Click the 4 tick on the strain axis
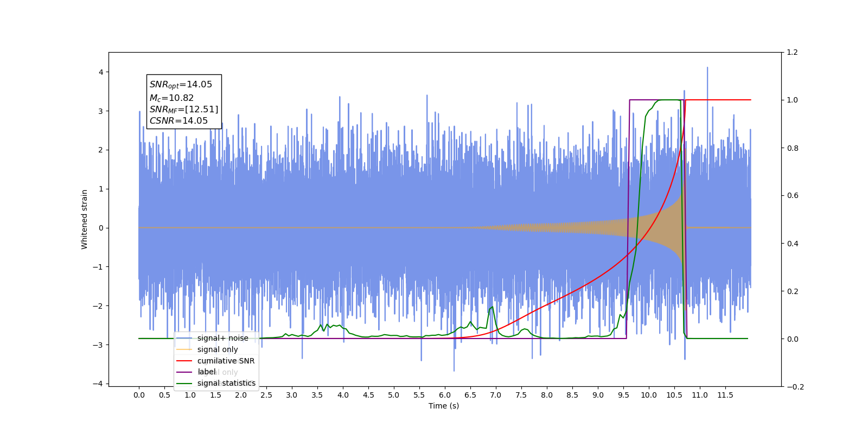868x434 pixels. click(x=101, y=72)
